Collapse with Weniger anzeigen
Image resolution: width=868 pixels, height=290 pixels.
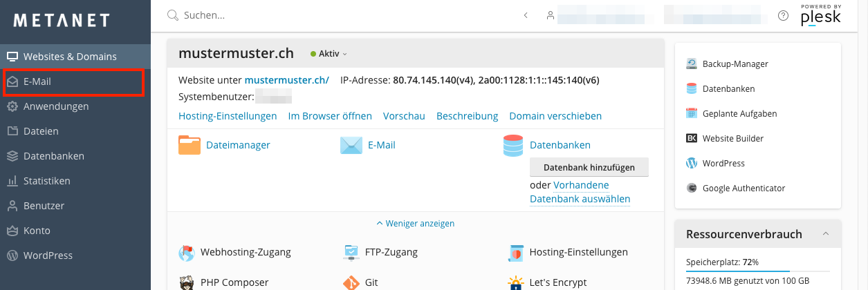pos(415,224)
